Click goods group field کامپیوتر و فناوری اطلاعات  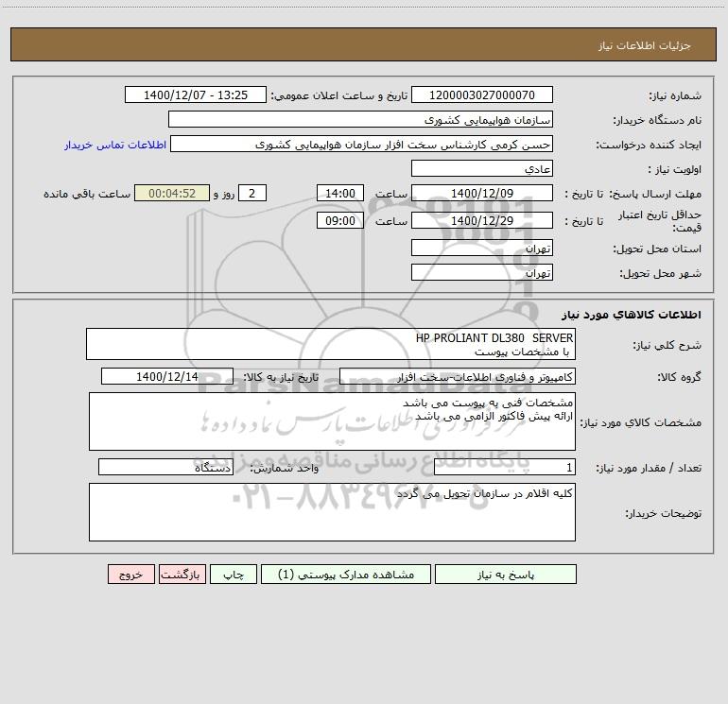[x=458, y=376]
